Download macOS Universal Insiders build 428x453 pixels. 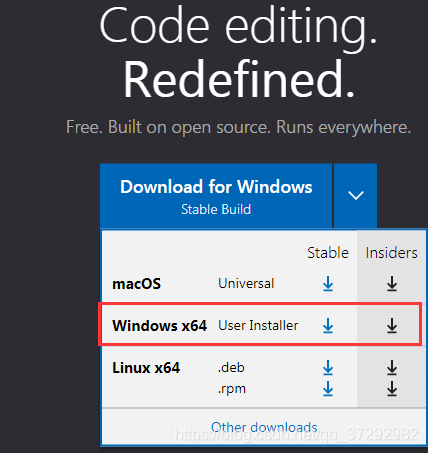392,284
